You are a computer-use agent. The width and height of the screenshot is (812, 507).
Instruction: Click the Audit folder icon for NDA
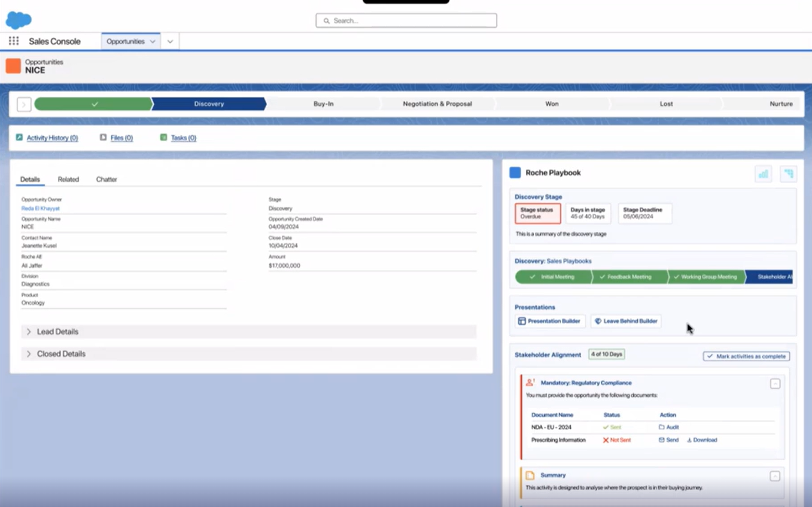point(662,427)
